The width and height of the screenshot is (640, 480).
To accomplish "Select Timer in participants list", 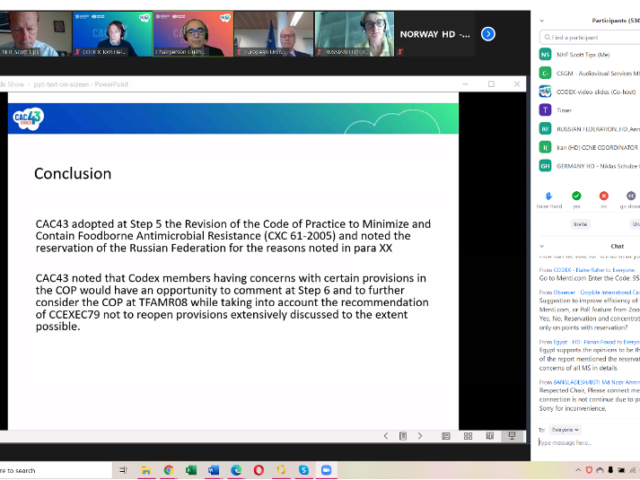I will click(x=567, y=110).
